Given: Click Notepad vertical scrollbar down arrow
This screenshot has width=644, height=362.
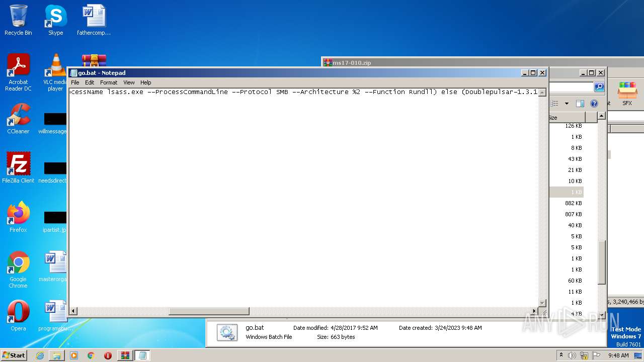Looking at the screenshot, I should click(542, 303).
